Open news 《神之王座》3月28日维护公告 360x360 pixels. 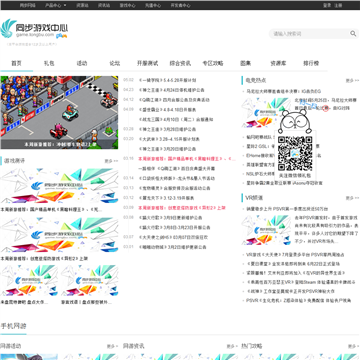[167, 129]
